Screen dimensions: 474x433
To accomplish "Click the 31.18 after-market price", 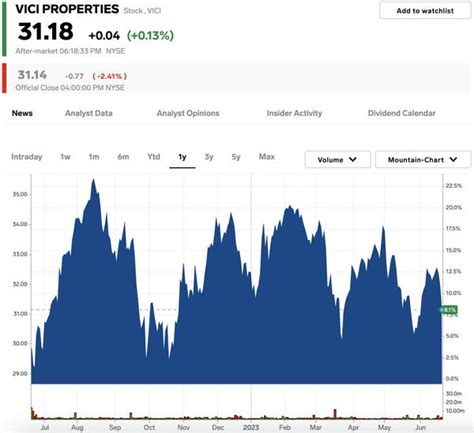I will pos(46,32).
